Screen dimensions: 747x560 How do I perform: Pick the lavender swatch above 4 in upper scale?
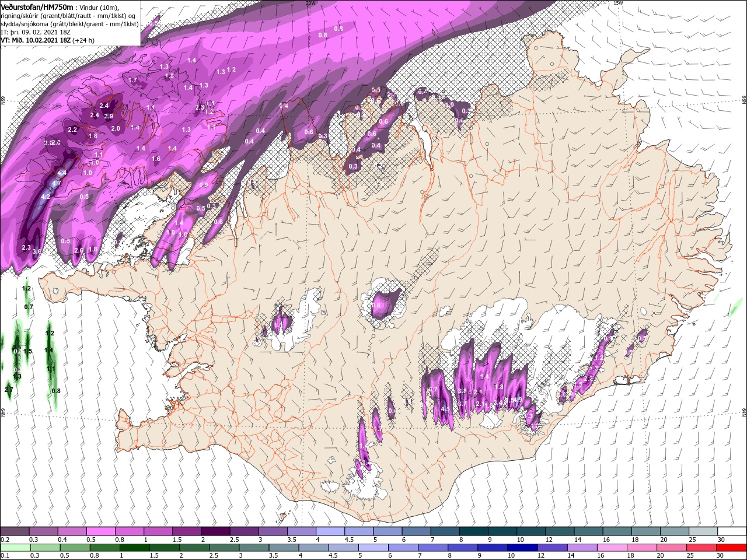click(x=329, y=531)
